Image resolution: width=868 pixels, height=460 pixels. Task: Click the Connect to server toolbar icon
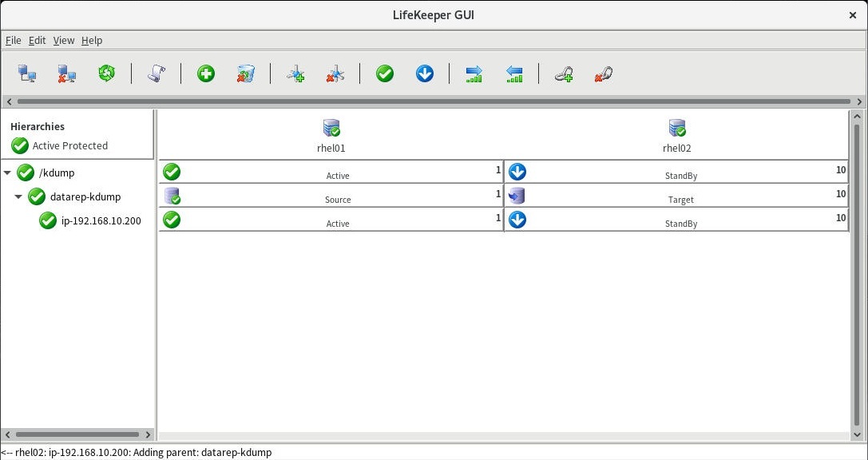tap(27, 74)
